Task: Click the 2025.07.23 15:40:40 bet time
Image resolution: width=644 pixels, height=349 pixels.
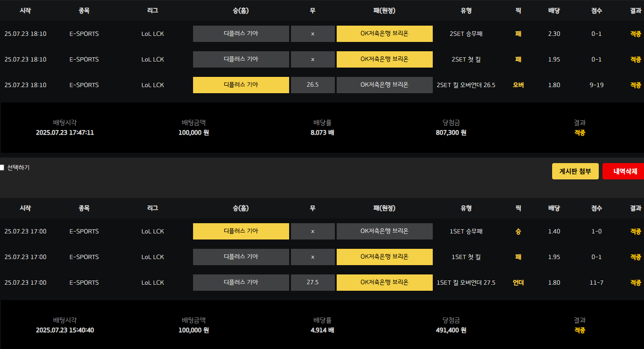Action: tap(65, 330)
